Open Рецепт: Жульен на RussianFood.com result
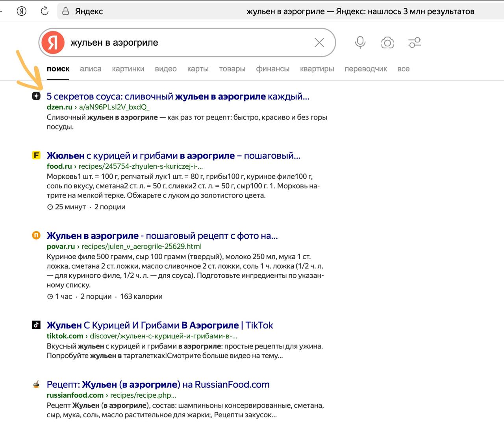Screen dimensions: 504x437 pos(158,384)
